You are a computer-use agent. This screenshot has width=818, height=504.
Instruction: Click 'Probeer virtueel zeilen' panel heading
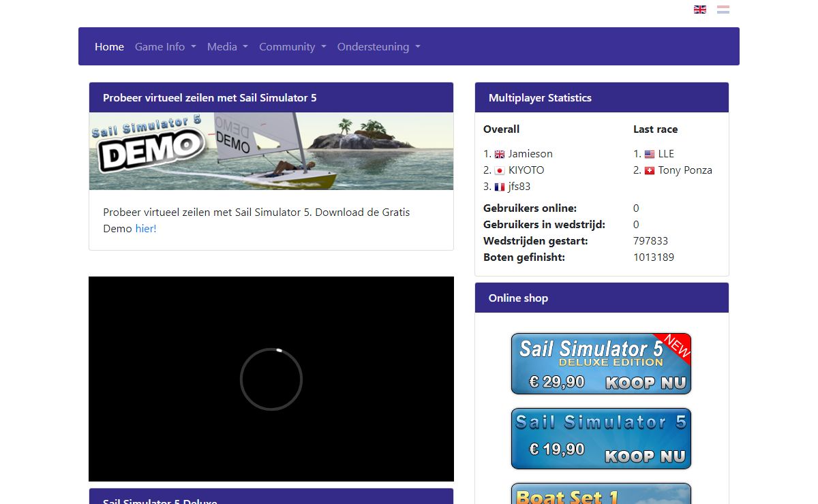tap(271, 97)
